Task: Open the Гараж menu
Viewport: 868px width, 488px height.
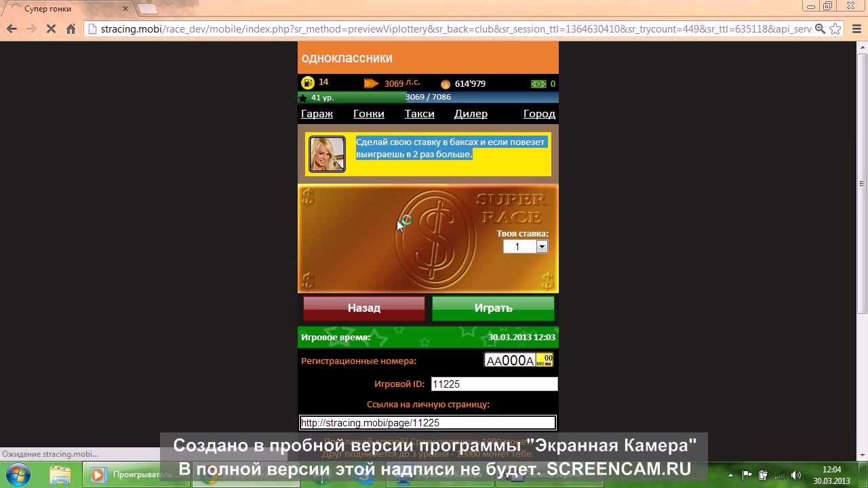Action: coord(317,114)
